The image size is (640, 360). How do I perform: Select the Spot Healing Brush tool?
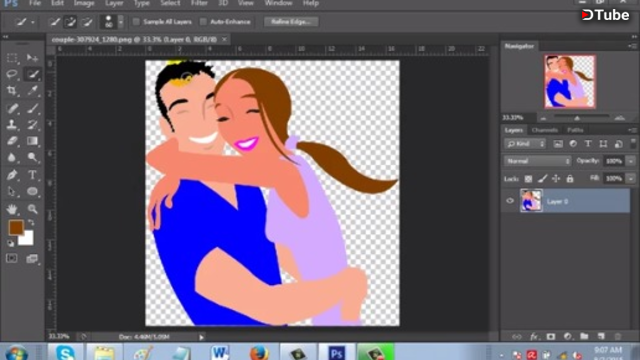click(x=12, y=108)
